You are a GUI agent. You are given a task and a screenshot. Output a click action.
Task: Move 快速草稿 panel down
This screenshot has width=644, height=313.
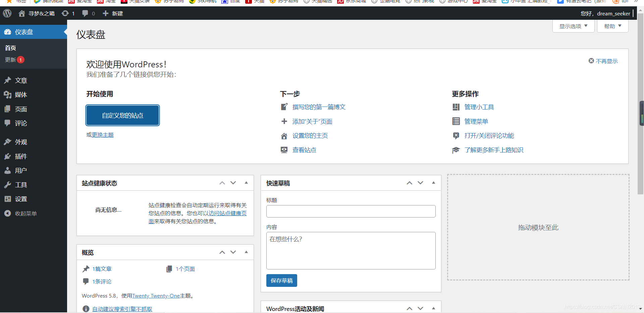(x=420, y=183)
